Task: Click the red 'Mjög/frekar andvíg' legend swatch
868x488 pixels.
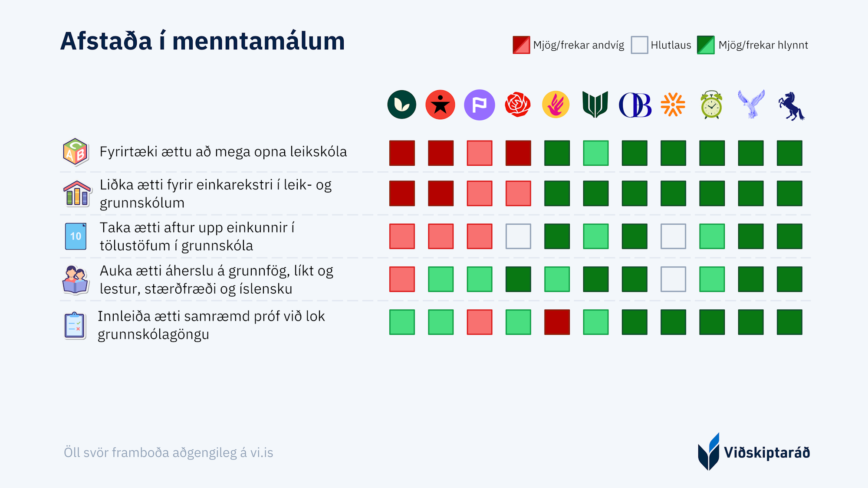Action: click(x=521, y=45)
